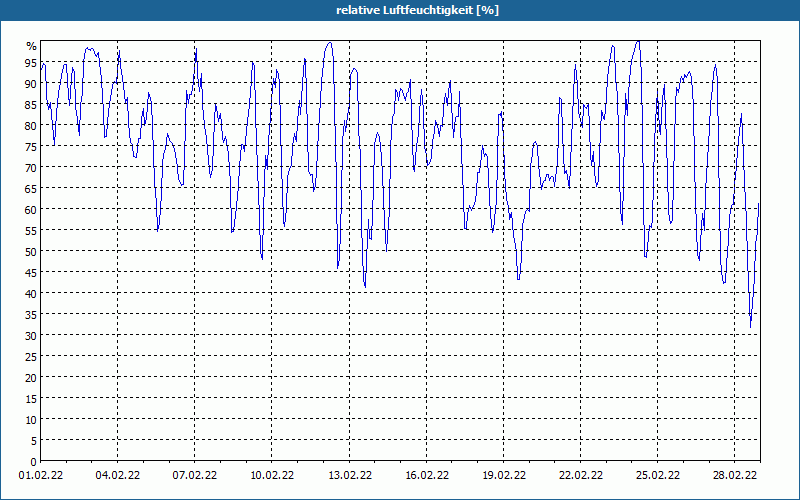
Task: Click the date label '13.02.22'
Action: point(349,475)
